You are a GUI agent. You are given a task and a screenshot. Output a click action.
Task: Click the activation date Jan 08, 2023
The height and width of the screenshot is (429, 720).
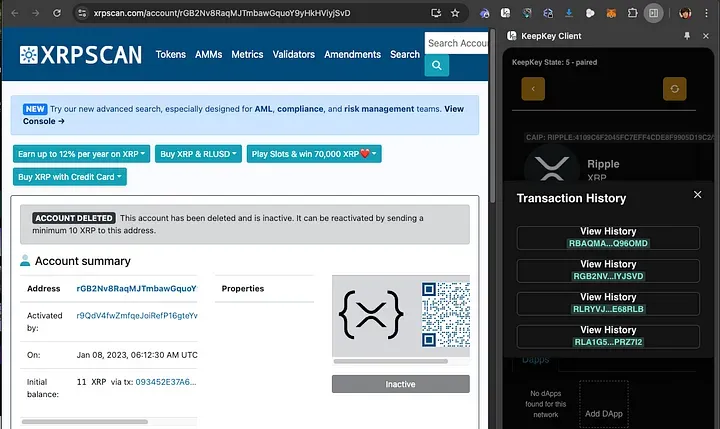click(x=137, y=355)
